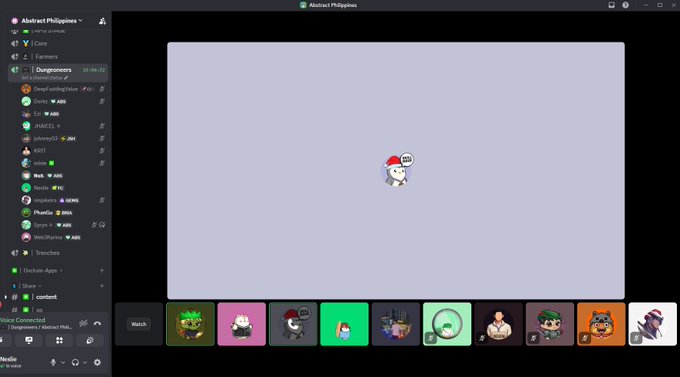Viewport: 680px width, 377px height.
Task: Add a channel to the Onchain-Apps category
Action: click(x=102, y=270)
